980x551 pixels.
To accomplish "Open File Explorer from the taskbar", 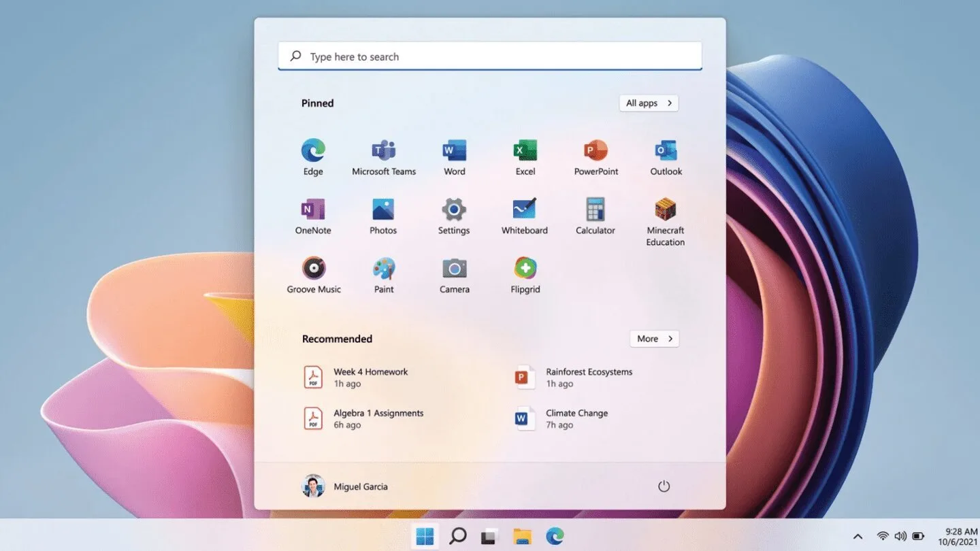I will pyautogui.click(x=522, y=536).
